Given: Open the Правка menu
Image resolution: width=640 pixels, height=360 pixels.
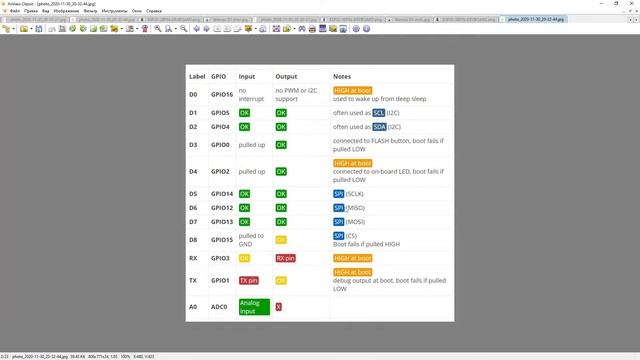Looking at the screenshot, I should click(31, 11).
